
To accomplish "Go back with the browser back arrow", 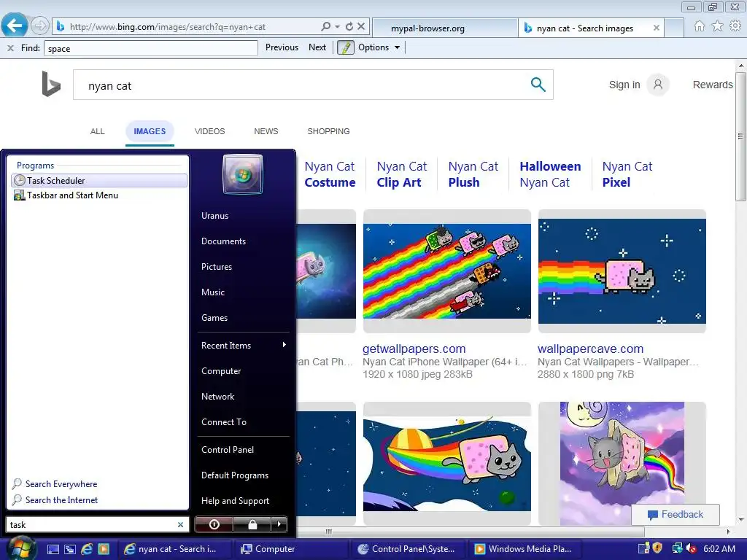I will click(15, 26).
